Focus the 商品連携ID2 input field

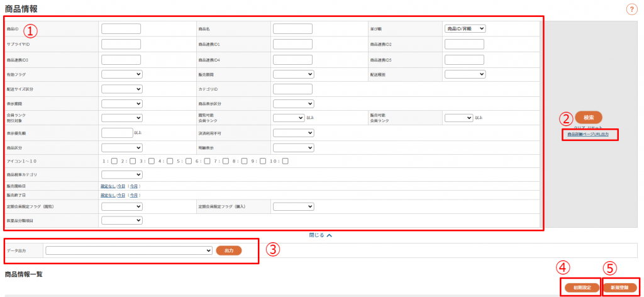coord(465,44)
